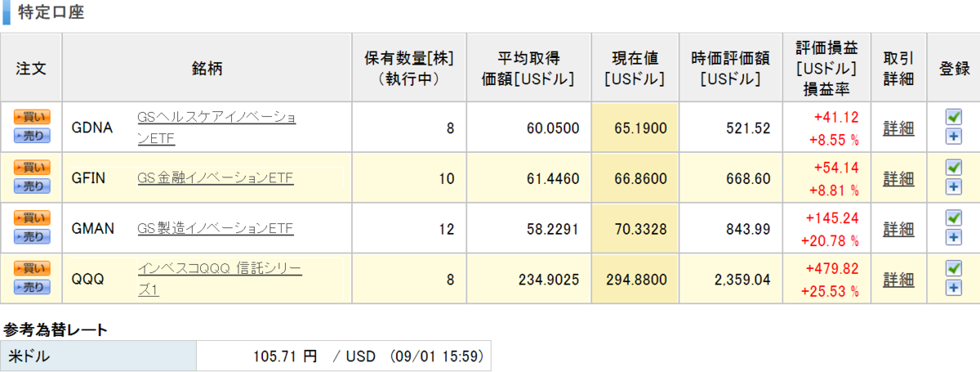Image resolution: width=980 pixels, height=372 pixels.
Task: Open the インベスコQQQ 信託シリーズ1 link
Action: (220, 280)
